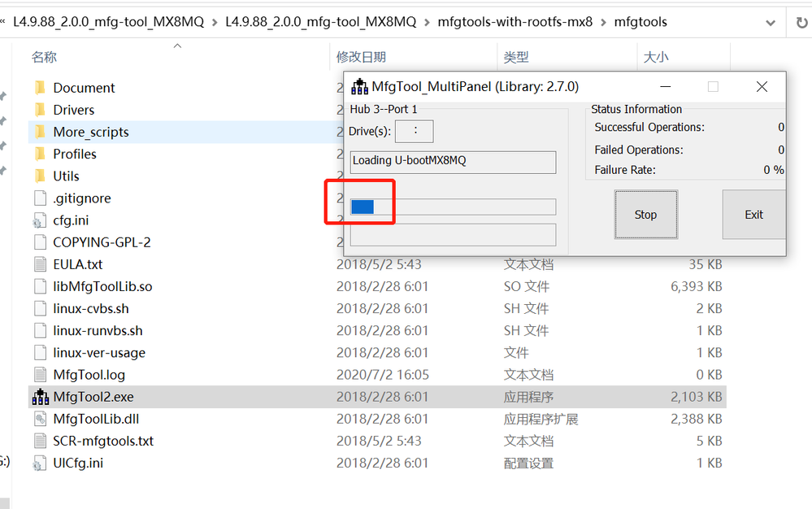Image resolution: width=812 pixels, height=509 pixels.
Task: Refresh the Explorer folder view
Action: (801, 22)
